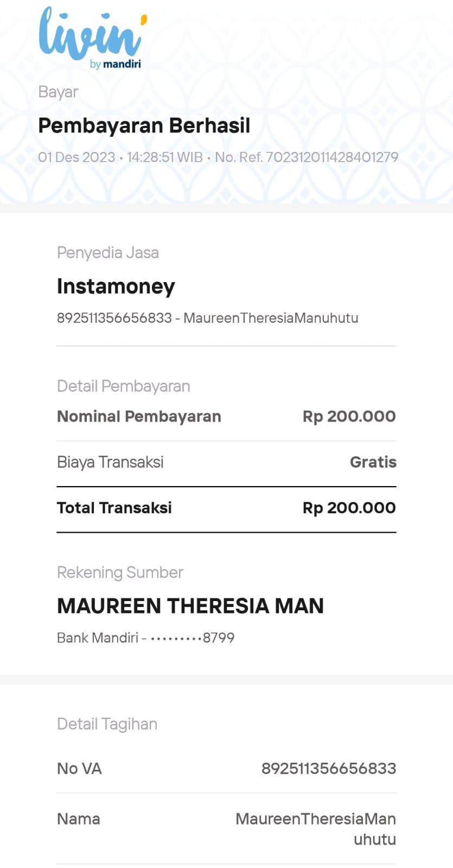This screenshot has height=868, width=453.
Task: Select the Detail Tagihan section title
Action: 107,724
